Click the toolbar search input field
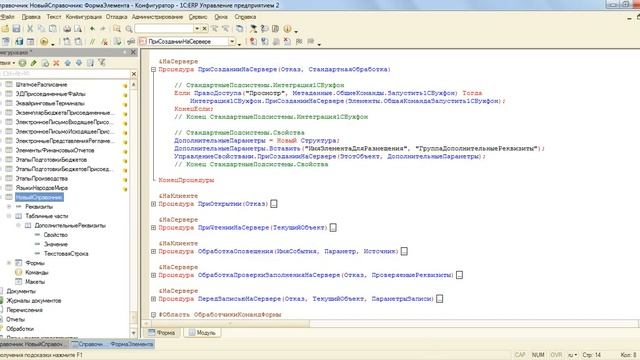The width and height of the screenshot is (640, 360). pyautogui.click(x=164, y=29)
